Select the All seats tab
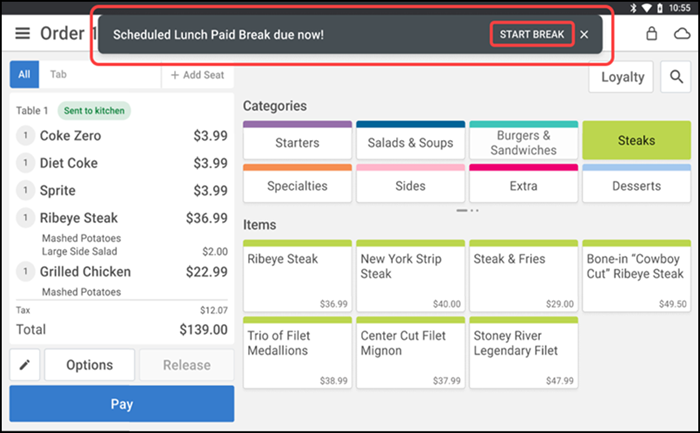Image resolution: width=700 pixels, height=433 pixels. (24, 75)
